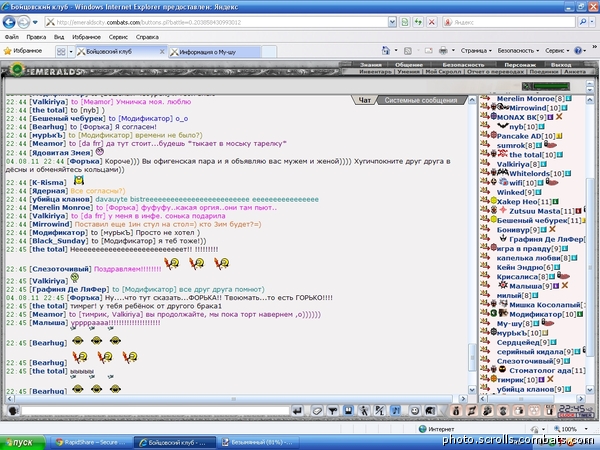The width and height of the screenshot is (600, 450).
Task: Refresh the page using green arrows icon
Action: click(418, 22)
